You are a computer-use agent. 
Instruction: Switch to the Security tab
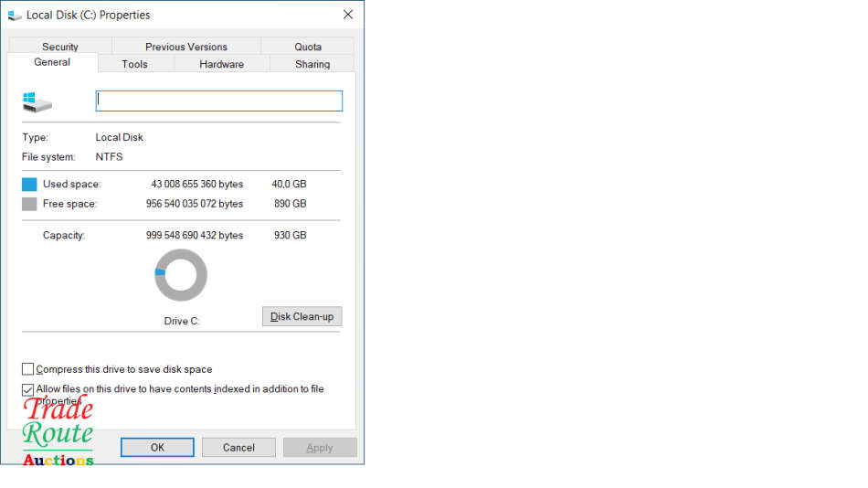(60, 47)
